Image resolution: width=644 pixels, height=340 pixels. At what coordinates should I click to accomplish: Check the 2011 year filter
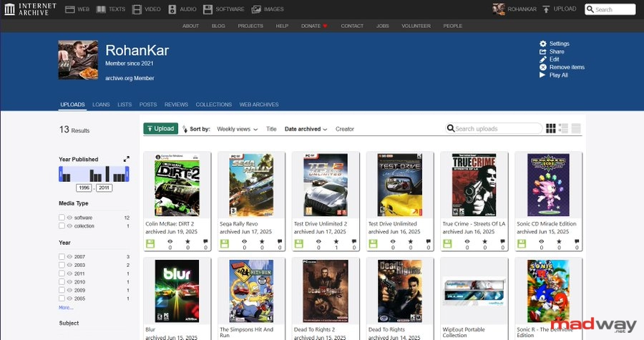click(x=62, y=273)
